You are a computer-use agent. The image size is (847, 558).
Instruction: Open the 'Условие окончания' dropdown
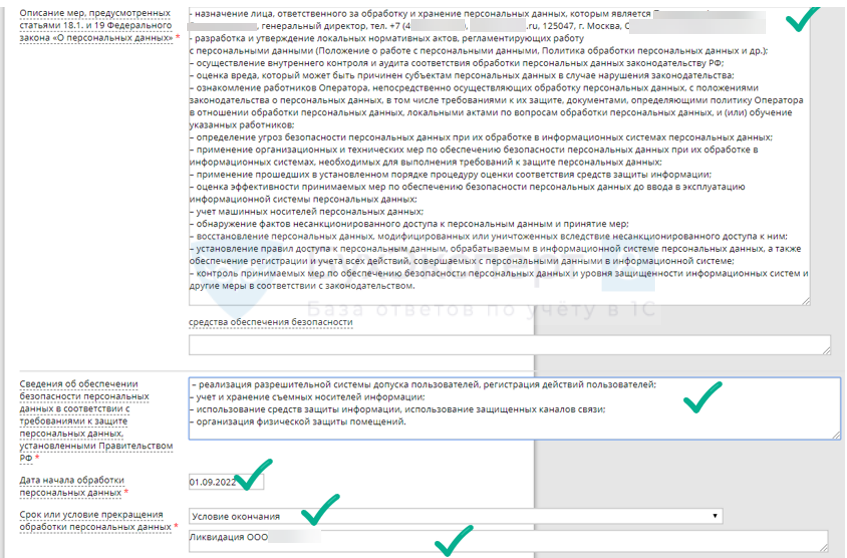pos(455,516)
